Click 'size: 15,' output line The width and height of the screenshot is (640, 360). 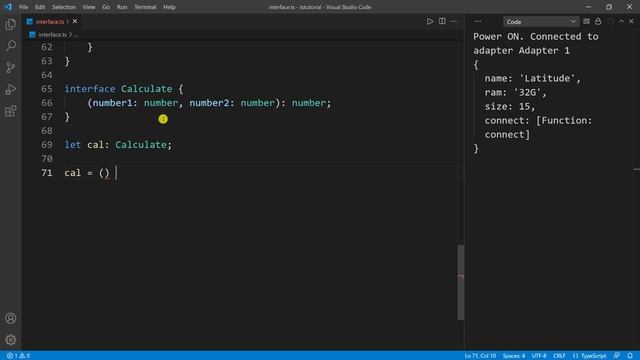point(509,107)
